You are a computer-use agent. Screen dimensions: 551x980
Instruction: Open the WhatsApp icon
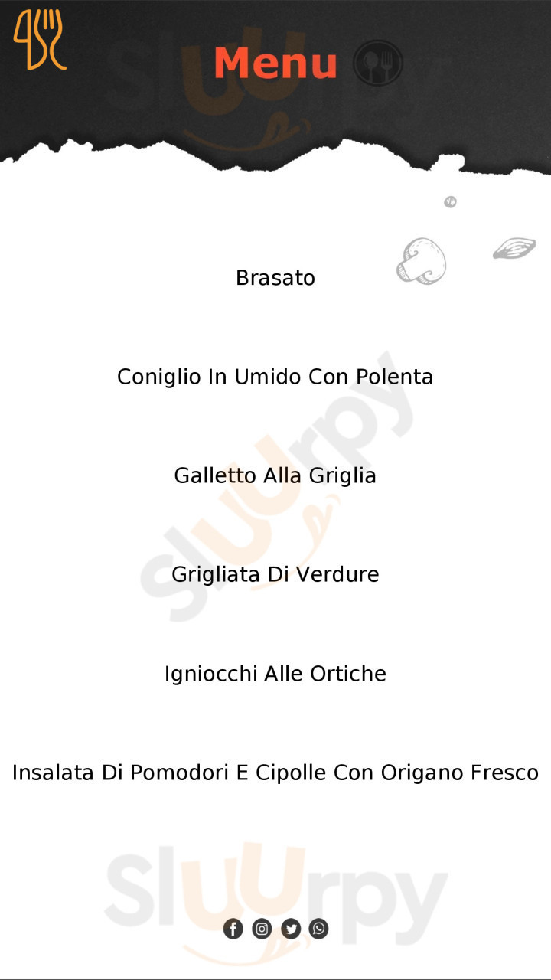point(319,929)
